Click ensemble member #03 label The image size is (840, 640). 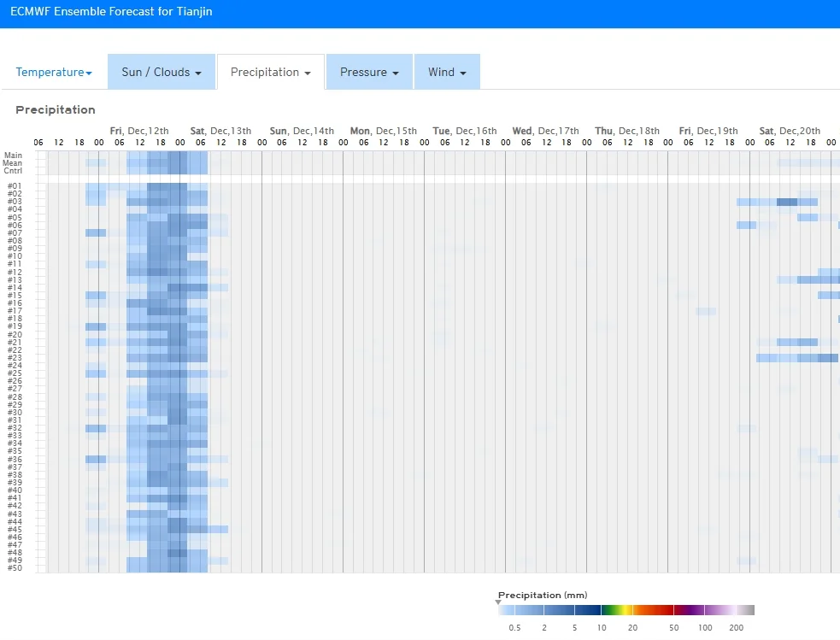coord(15,202)
